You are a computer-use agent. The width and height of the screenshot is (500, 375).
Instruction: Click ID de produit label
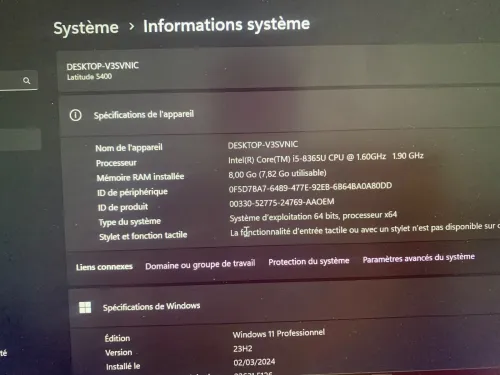(123, 207)
